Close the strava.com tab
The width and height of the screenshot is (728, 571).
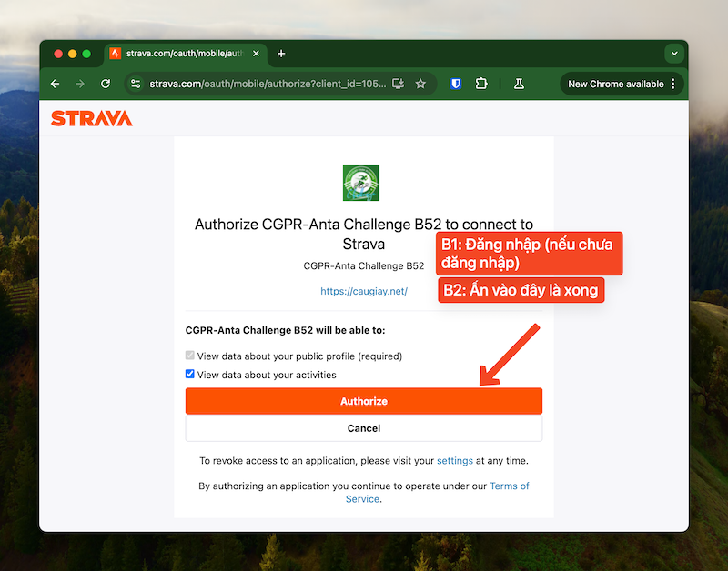click(256, 54)
